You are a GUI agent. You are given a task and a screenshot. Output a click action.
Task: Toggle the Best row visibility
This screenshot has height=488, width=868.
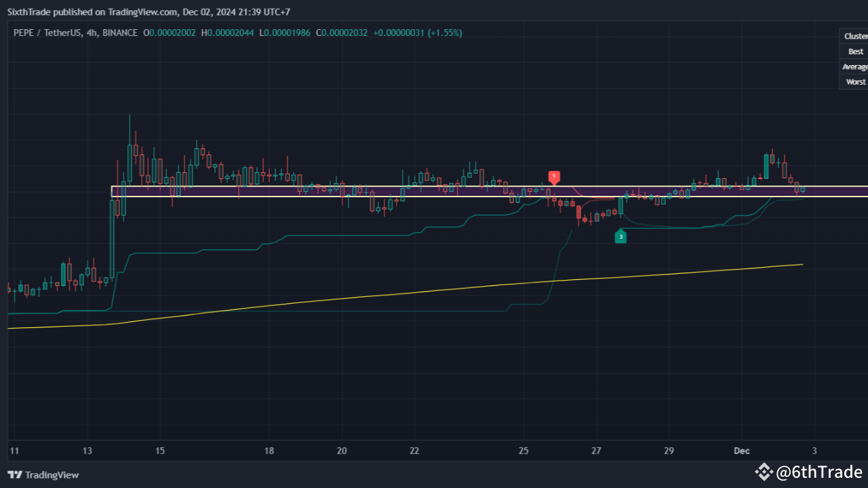(855, 51)
